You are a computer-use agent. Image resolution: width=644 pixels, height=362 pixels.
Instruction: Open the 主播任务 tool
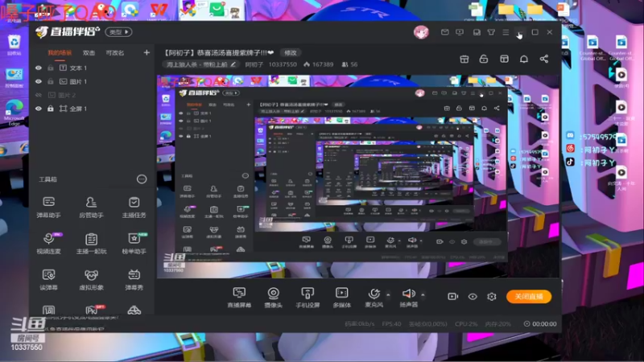pos(134,207)
